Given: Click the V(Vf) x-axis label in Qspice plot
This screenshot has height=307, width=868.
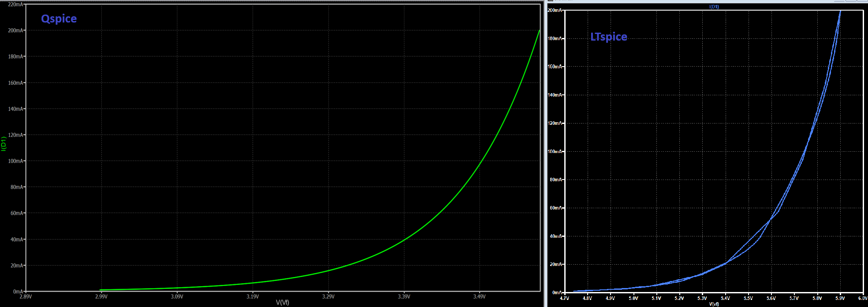Looking at the screenshot, I should point(283,302).
